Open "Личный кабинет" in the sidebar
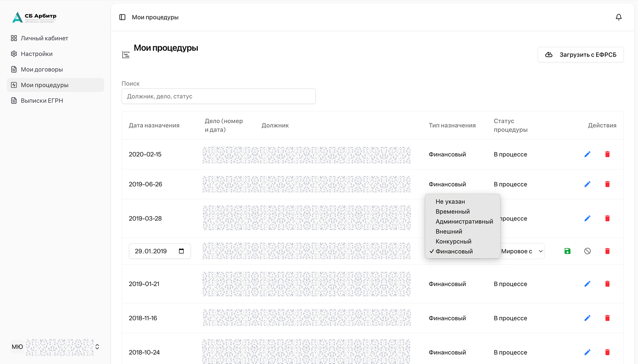 (x=44, y=38)
